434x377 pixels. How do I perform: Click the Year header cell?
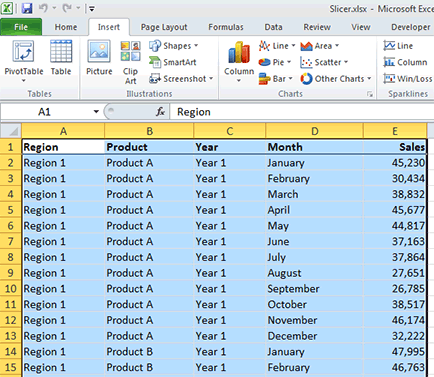(x=230, y=147)
